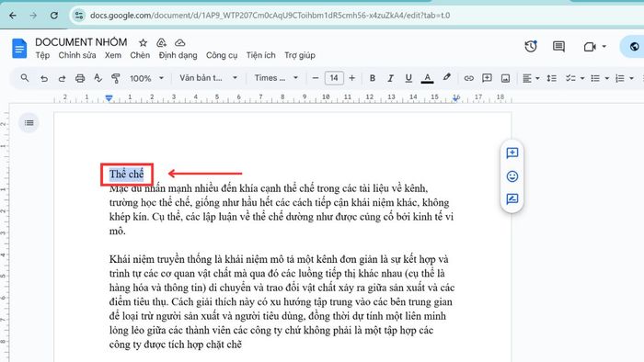Open highlight color picker
This screenshot has height=362, width=644.
tap(447, 77)
